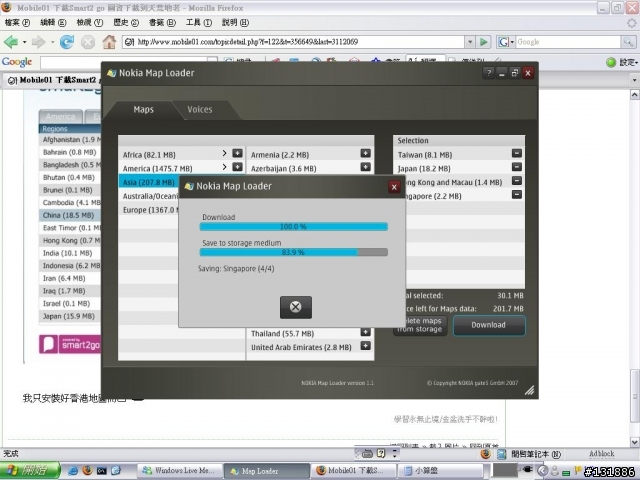Click the Google search box in Firefox
640x480 pixels.
pyautogui.click(x=568, y=42)
